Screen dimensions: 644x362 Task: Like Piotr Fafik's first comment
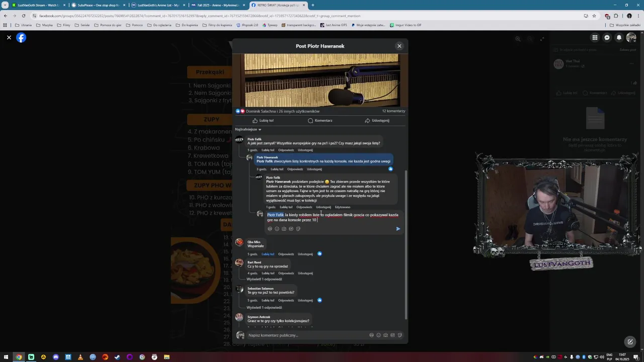coord(268,150)
